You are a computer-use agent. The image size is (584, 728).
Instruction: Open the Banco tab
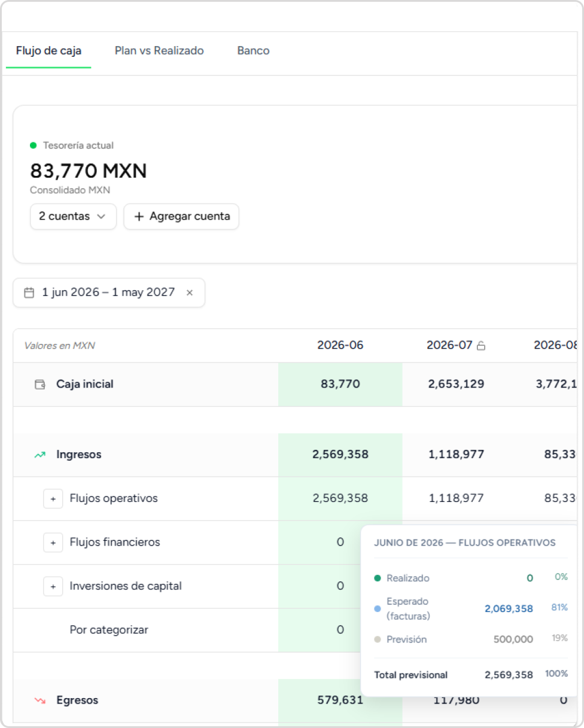pos(253,51)
